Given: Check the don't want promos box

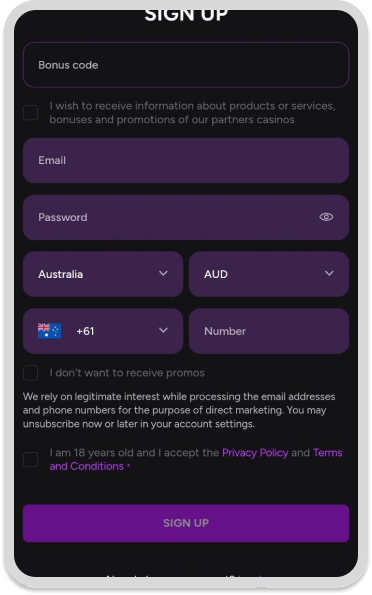Looking at the screenshot, I should [30, 373].
